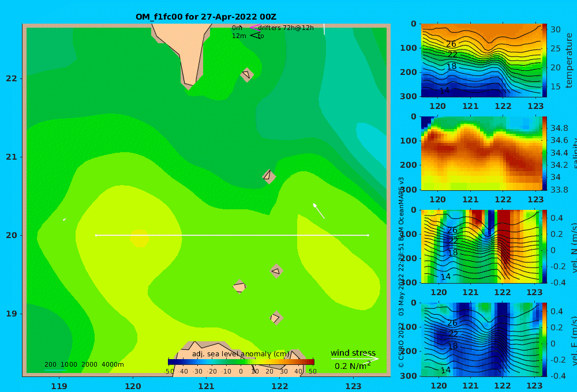Image resolution: width=577 pixels, height=392 pixels.
Task: Click the '200 1000 2000 4000m' depth legend
Action: tap(84, 364)
